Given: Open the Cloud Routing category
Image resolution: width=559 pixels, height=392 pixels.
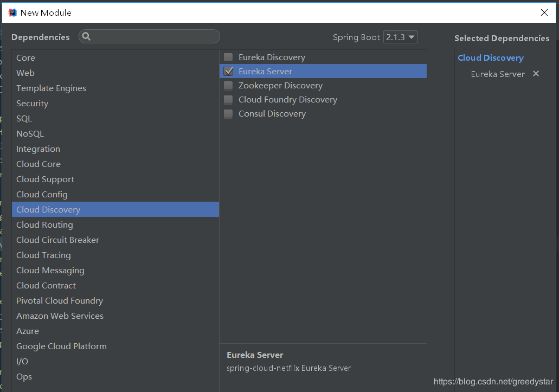Looking at the screenshot, I should click(x=115, y=225).
